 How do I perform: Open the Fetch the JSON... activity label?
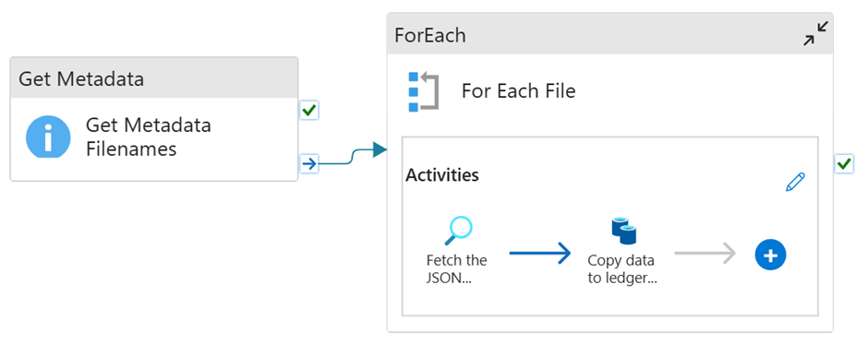(x=457, y=268)
